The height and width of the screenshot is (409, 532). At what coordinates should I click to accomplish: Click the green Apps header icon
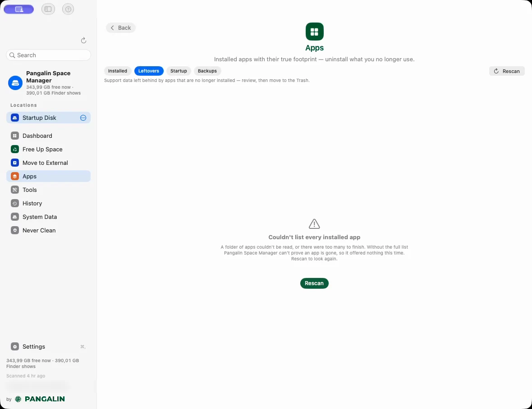315,32
